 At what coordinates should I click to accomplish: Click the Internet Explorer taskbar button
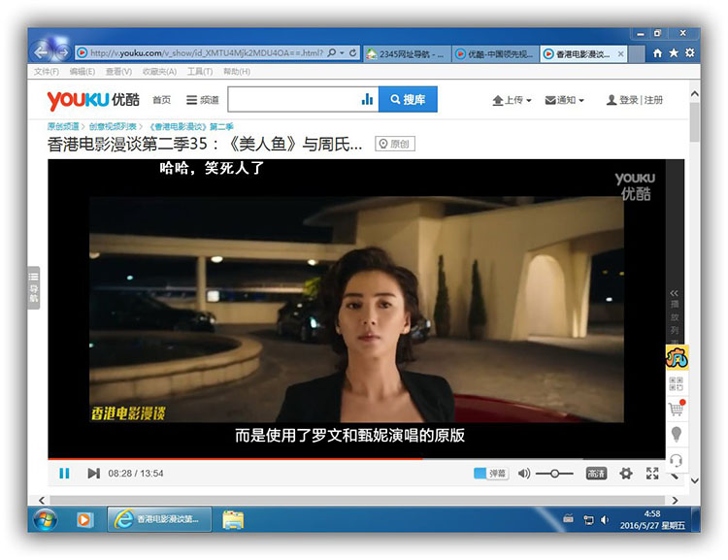[x=160, y=518]
